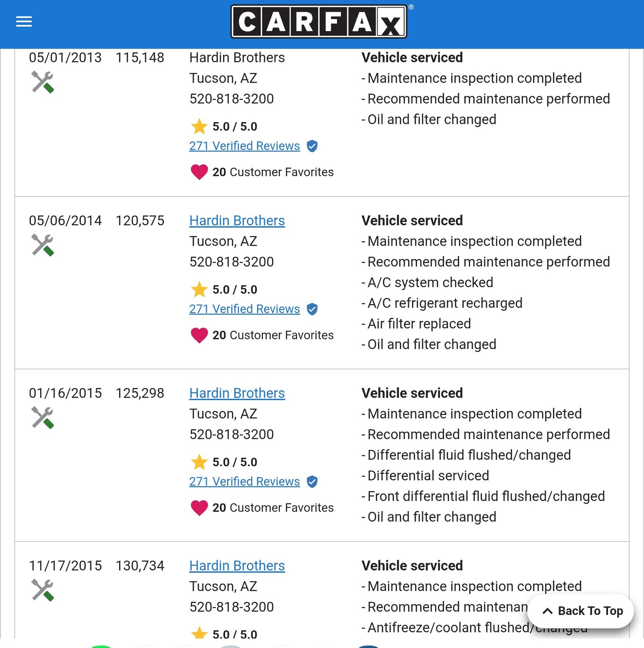
Task: Click the gold star rating in the 05/06/2014 record
Action: pyautogui.click(x=199, y=290)
